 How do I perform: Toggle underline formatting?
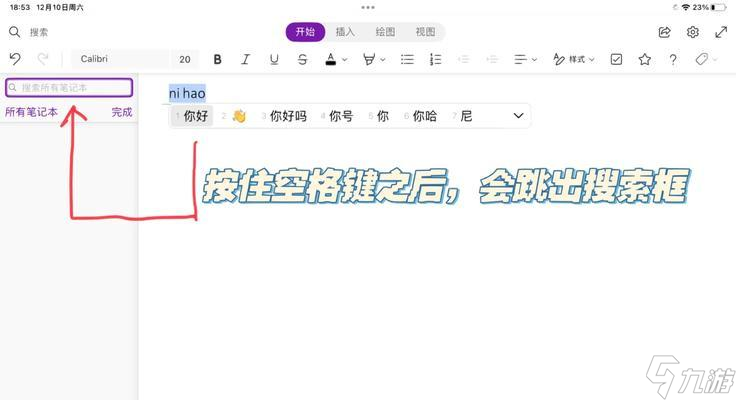pyautogui.click(x=274, y=59)
